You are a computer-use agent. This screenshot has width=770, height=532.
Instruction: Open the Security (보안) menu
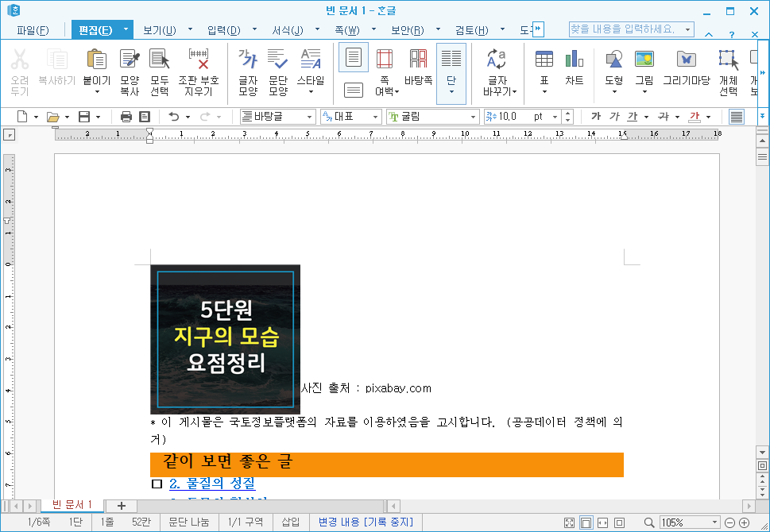407,30
